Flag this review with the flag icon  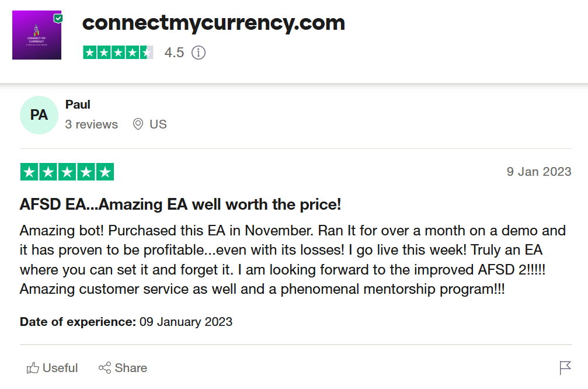[565, 368]
